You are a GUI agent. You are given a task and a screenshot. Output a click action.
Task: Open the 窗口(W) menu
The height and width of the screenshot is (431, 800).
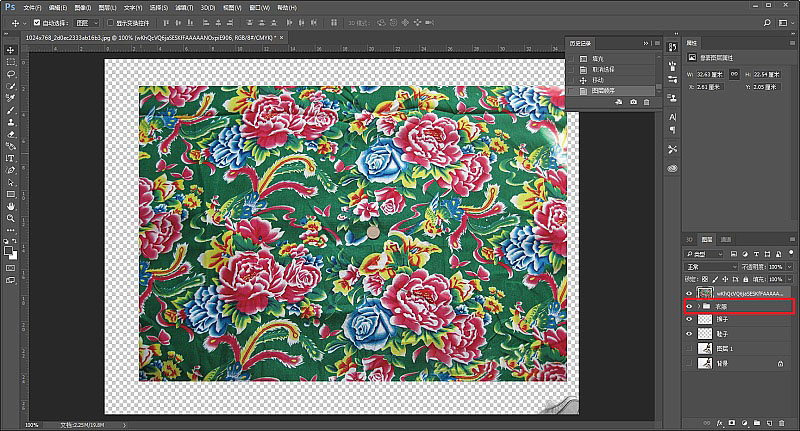259,8
